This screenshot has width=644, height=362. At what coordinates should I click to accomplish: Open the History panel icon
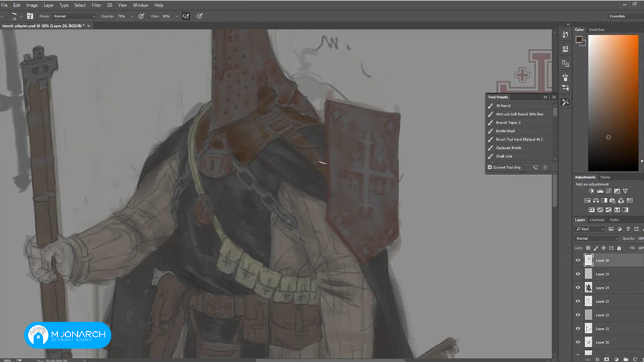[x=566, y=35]
